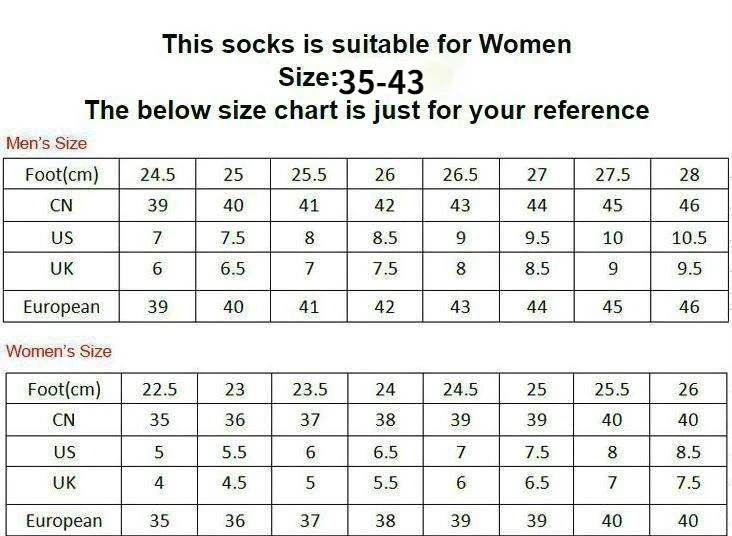Image resolution: width=732 pixels, height=536 pixels.
Task: Select Foot(cm) header in Men's table
Action: click(63, 175)
